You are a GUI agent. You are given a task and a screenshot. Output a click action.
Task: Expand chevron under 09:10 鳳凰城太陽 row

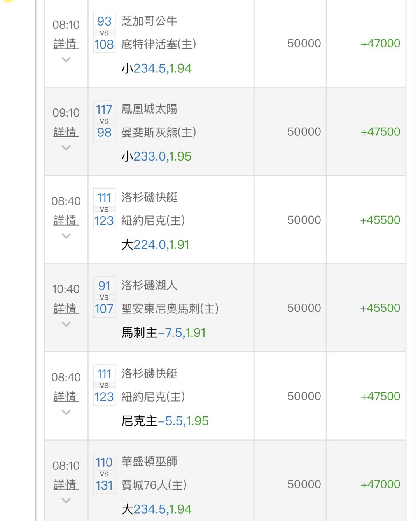pos(66,148)
